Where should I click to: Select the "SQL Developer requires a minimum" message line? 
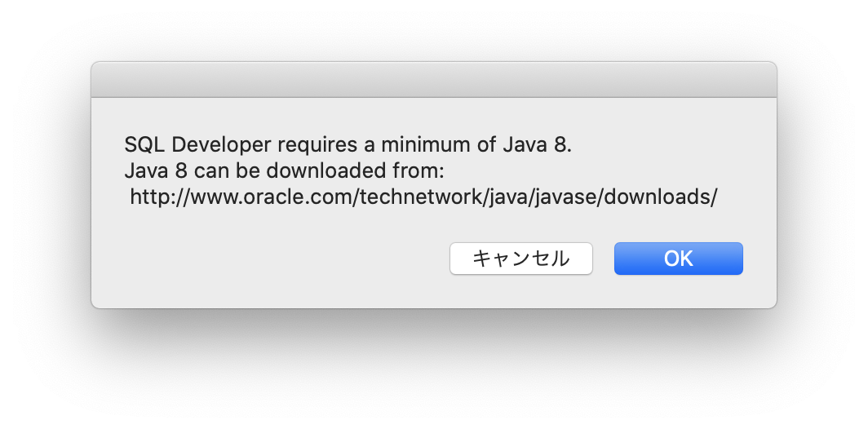pos(348,145)
